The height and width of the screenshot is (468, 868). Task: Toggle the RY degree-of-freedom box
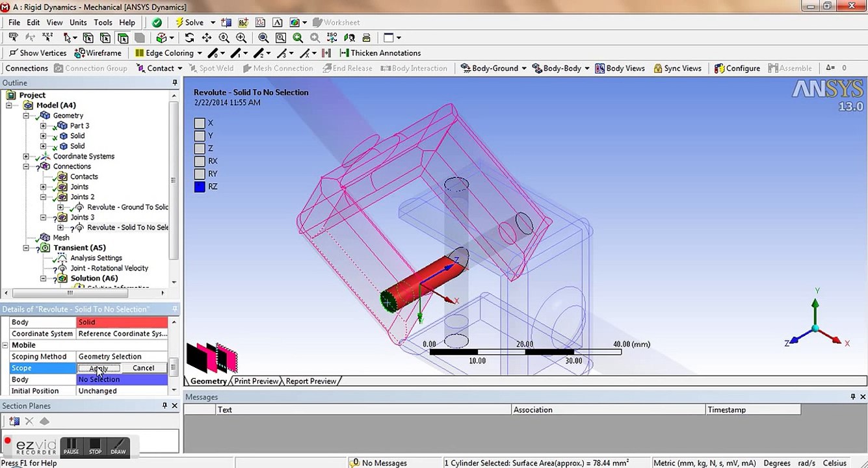click(x=200, y=174)
